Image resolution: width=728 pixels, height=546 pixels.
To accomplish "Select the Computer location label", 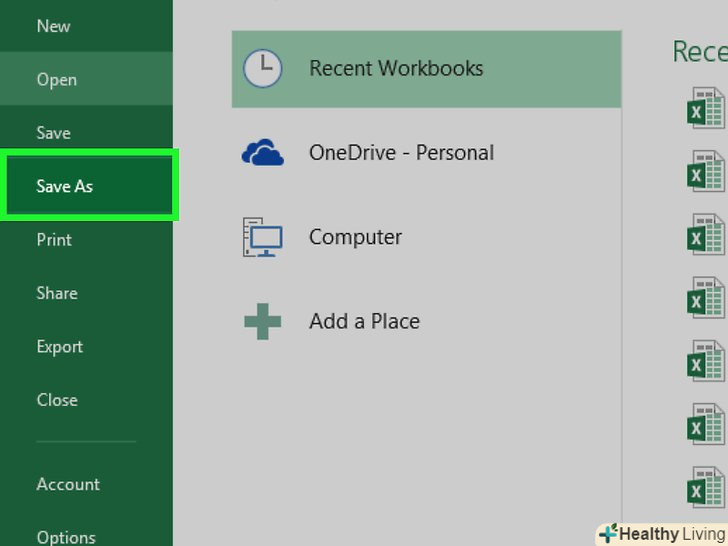I will (x=356, y=237).
